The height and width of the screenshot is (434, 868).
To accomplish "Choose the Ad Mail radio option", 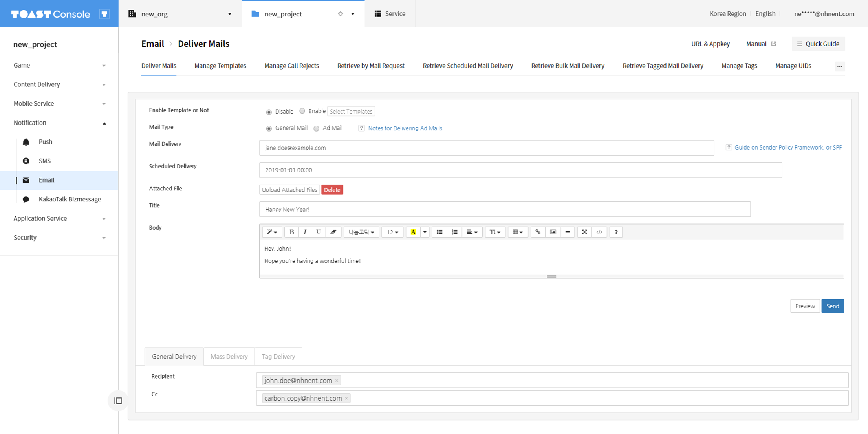I will click(x=316, y=128).
